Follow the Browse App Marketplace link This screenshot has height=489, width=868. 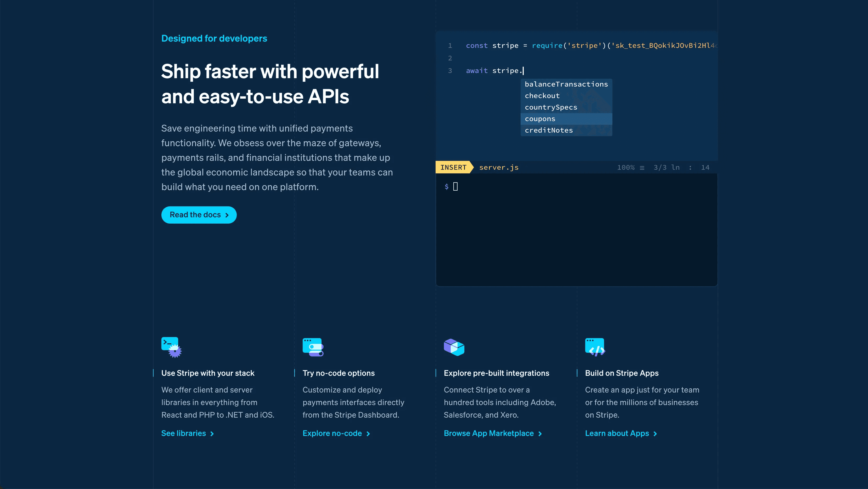[x=493, y=434]
